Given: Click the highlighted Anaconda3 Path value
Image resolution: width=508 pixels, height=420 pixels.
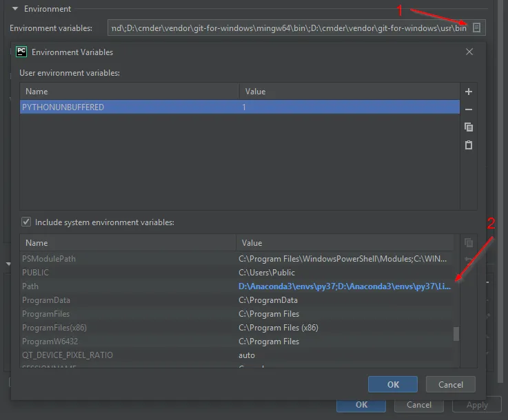Looking at the screenshot, I should click(x=345, y=286).
